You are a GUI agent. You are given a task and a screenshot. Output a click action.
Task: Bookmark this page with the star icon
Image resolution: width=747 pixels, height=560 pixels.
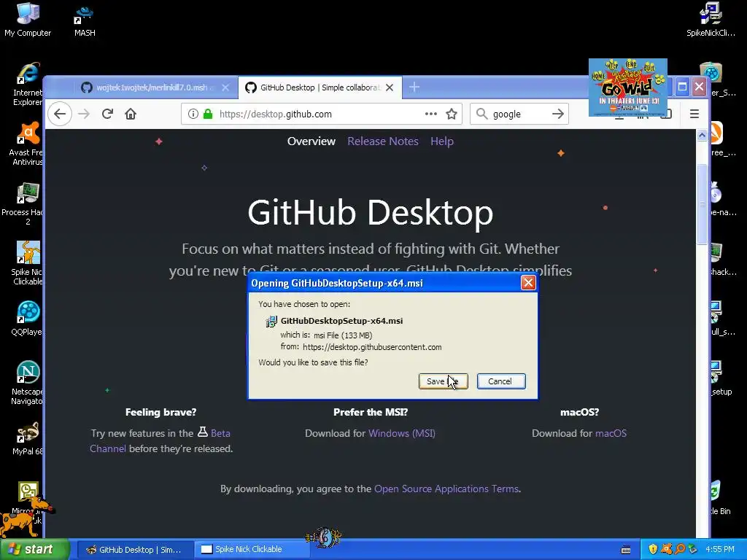451,114
